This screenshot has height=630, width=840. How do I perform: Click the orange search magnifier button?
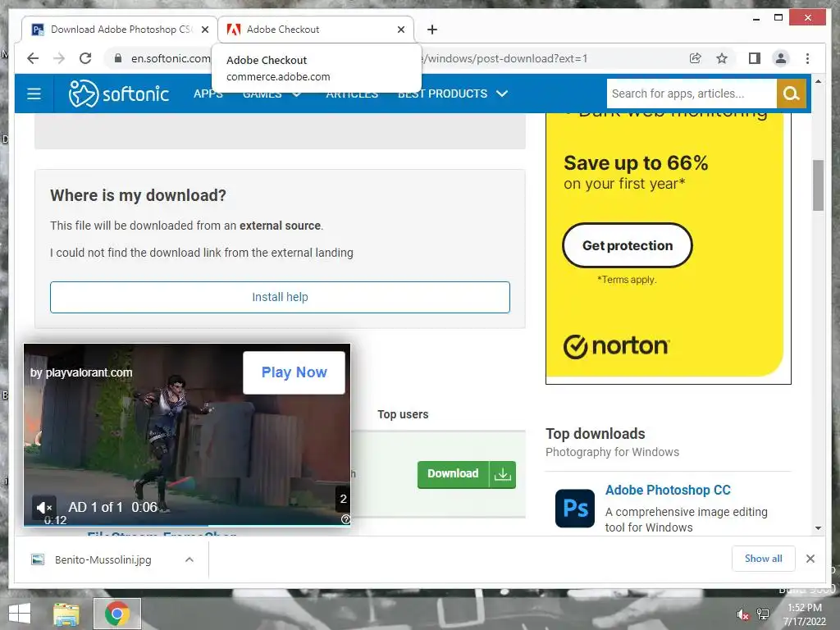792,94
